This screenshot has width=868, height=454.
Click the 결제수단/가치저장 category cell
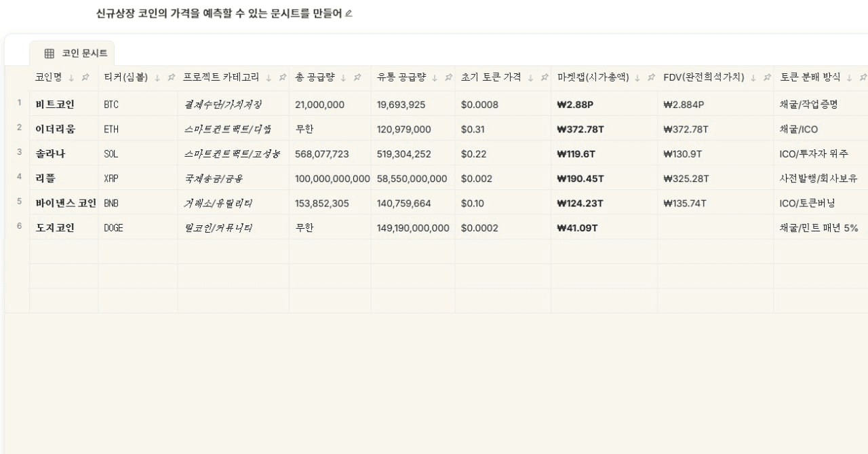tap(233, 104)
